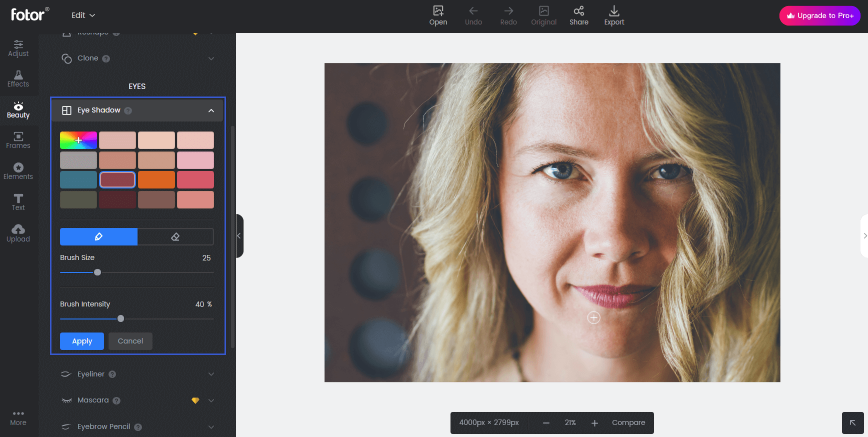This screenshot has width=868, height=437.
Task: Switch to the Text tab
Action: 18,202
